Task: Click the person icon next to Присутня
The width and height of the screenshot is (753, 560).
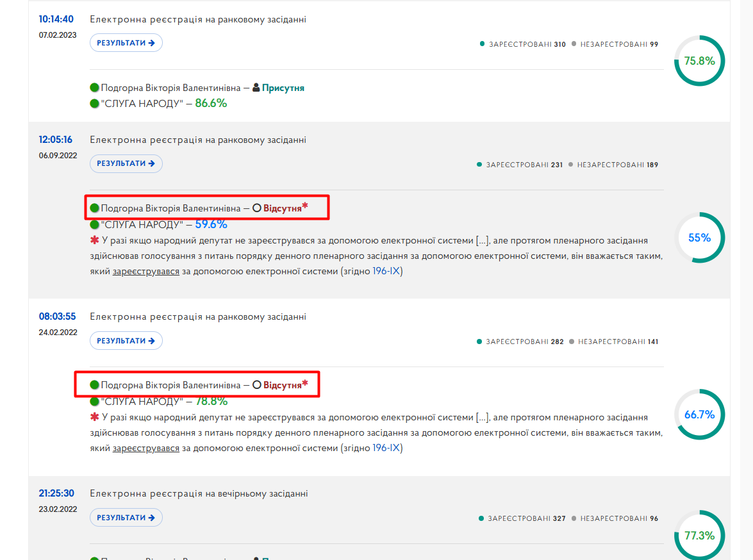Action: [x=256, y=87]
